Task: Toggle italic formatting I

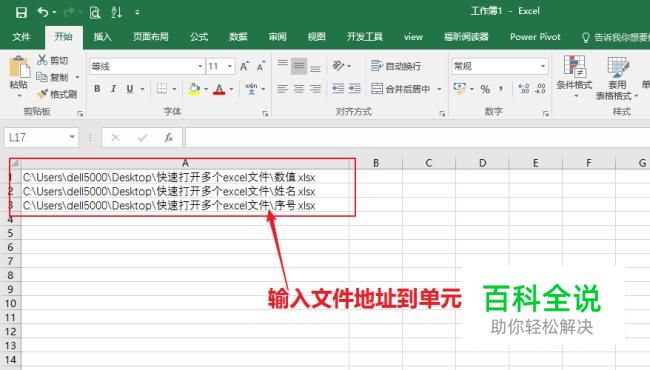Action: (x=113, y=89)
